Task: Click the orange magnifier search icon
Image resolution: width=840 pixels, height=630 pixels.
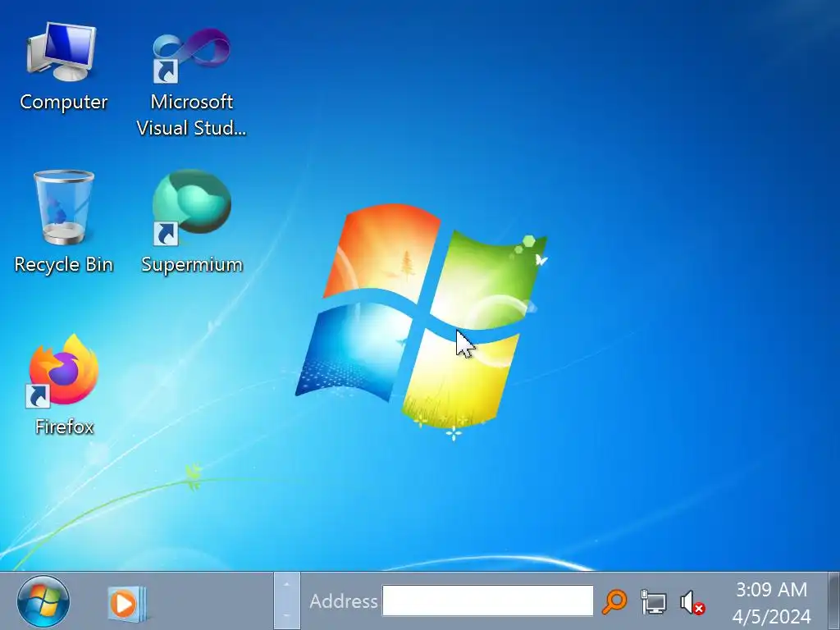Action: click(614, 601)
